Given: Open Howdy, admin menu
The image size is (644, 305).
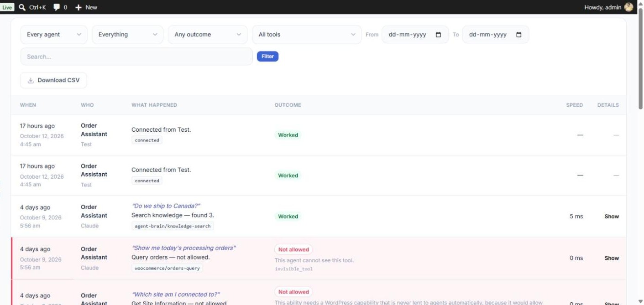Looking at the screenshot, I should (x=608, y=7).
